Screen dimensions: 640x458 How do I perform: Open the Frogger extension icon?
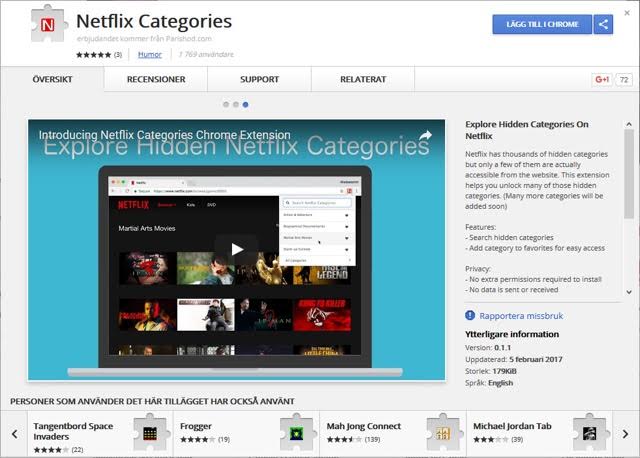click(296, 433)
